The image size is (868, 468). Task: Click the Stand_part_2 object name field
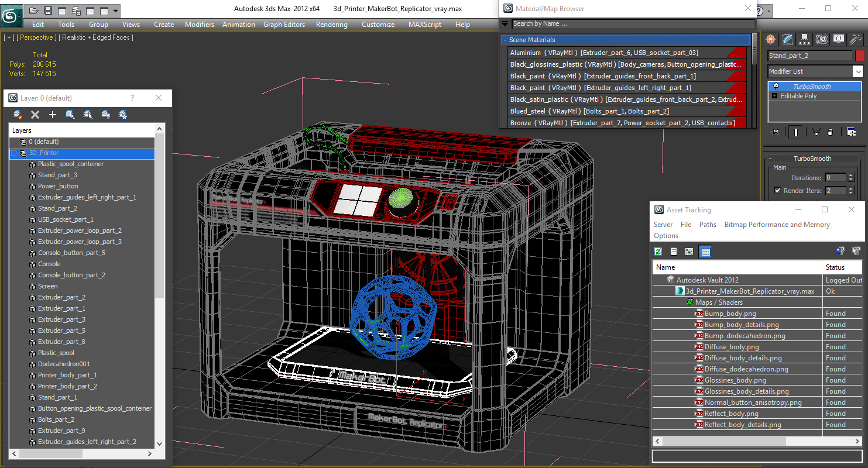pyautogui.click(x=810, y=56)
